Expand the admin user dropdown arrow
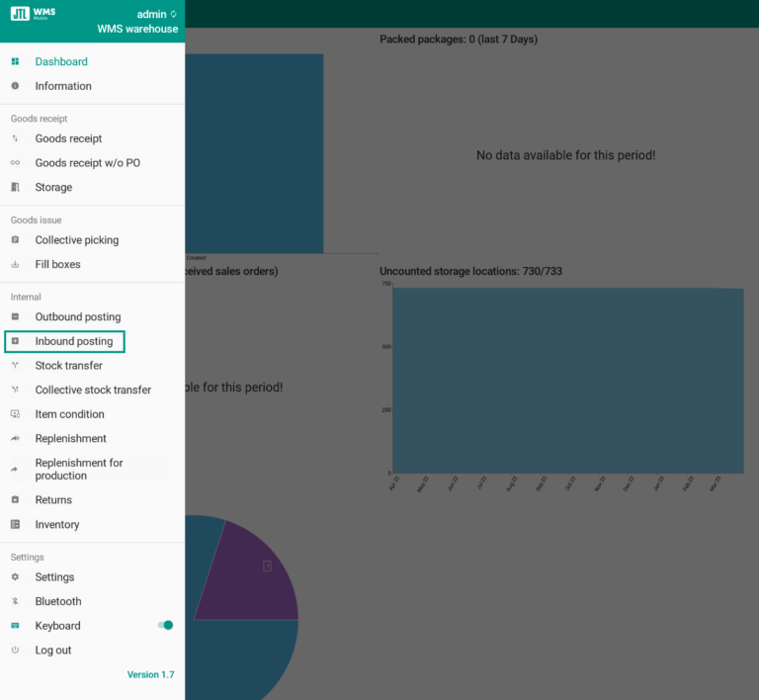 (x=174, y=15)
